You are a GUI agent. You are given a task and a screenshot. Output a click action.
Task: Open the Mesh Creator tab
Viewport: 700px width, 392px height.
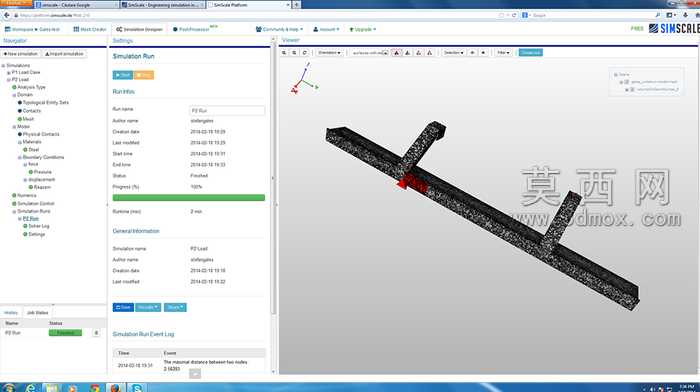click(90, 29)
